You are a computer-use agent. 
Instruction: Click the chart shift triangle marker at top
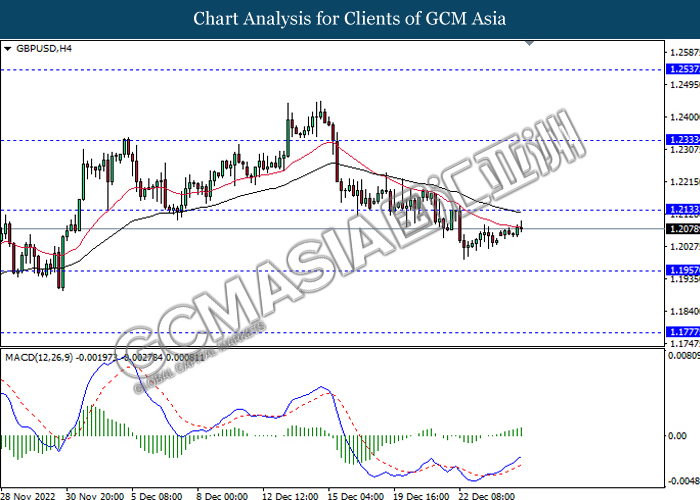[529, 43]
